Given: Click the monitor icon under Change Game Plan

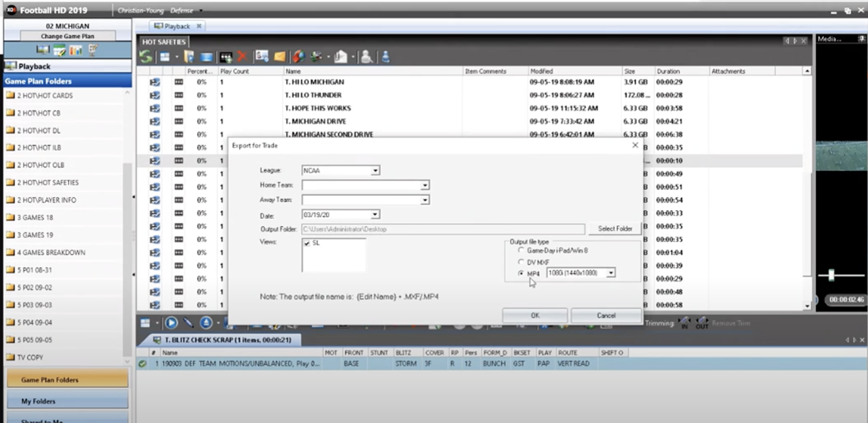Looking at the screenshot, I should 43,50.
